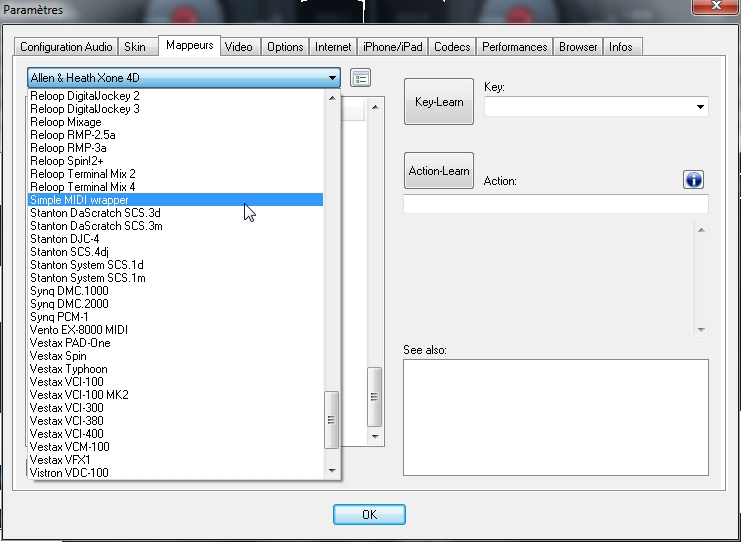Switch to Configuration Audio tab

[66, 47]
